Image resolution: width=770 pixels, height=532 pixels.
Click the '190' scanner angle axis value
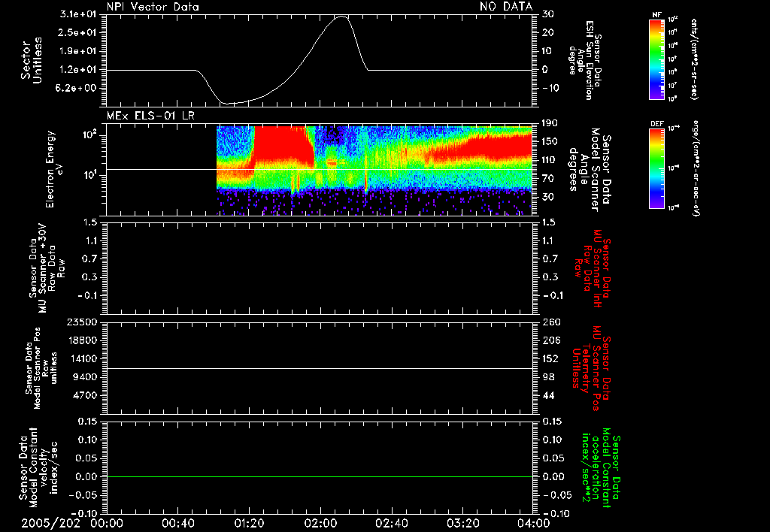550,123
